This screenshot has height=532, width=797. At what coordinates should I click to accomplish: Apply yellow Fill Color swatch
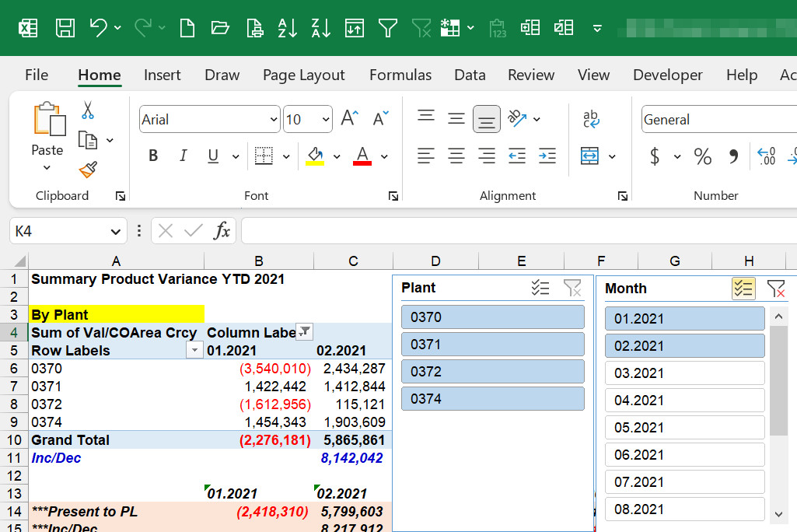[315, 156]
